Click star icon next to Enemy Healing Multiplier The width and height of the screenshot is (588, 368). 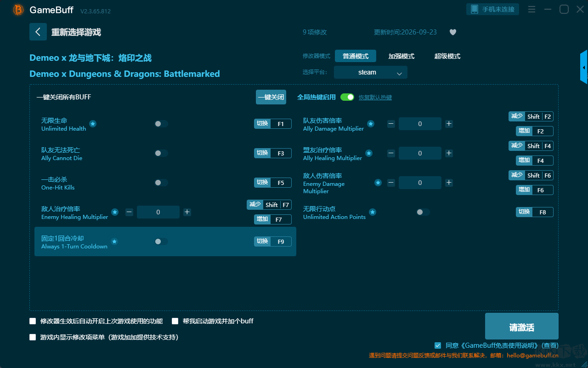click(115, 212)
